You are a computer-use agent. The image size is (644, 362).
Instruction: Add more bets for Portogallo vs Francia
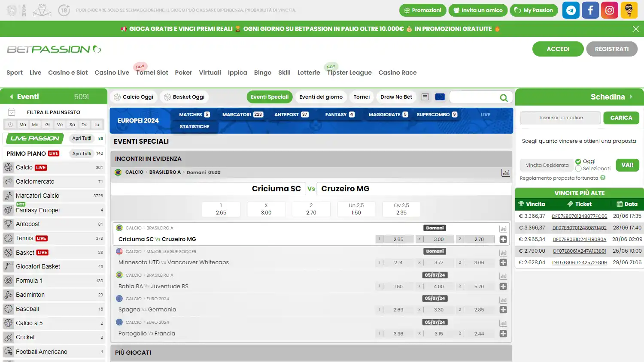(503, 334)
